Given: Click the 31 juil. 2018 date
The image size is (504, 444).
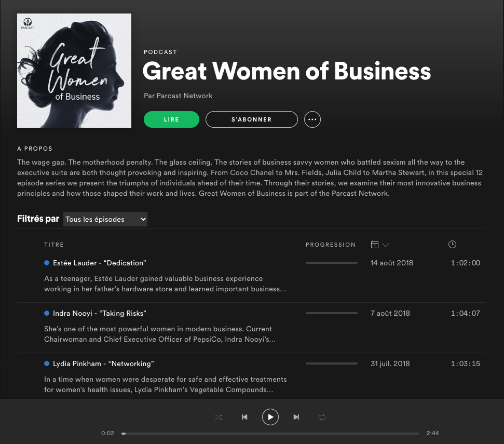Looking at the screenshot, I should (390, 364).
